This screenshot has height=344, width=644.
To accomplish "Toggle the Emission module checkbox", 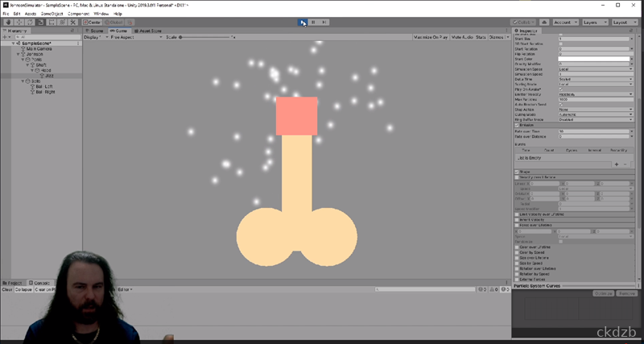I will (x=517, y=125).
